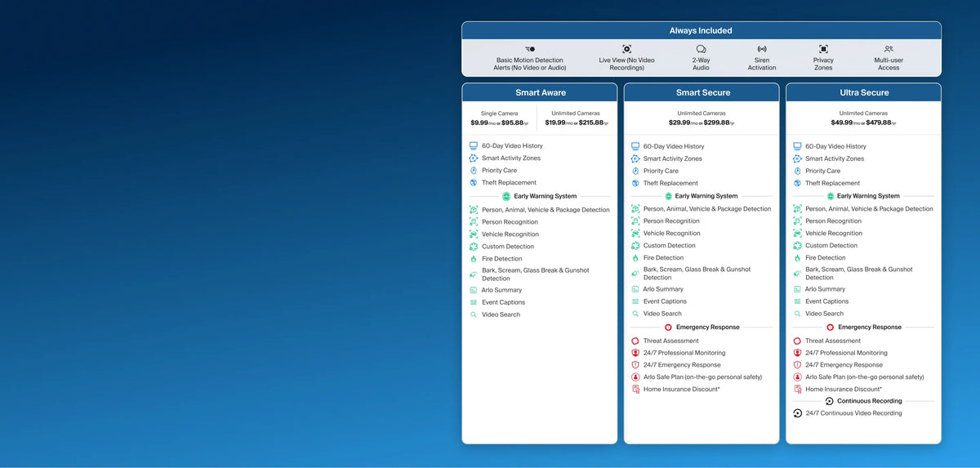Click Video Search magnifier icon in Smart Secure

point(635,314)
